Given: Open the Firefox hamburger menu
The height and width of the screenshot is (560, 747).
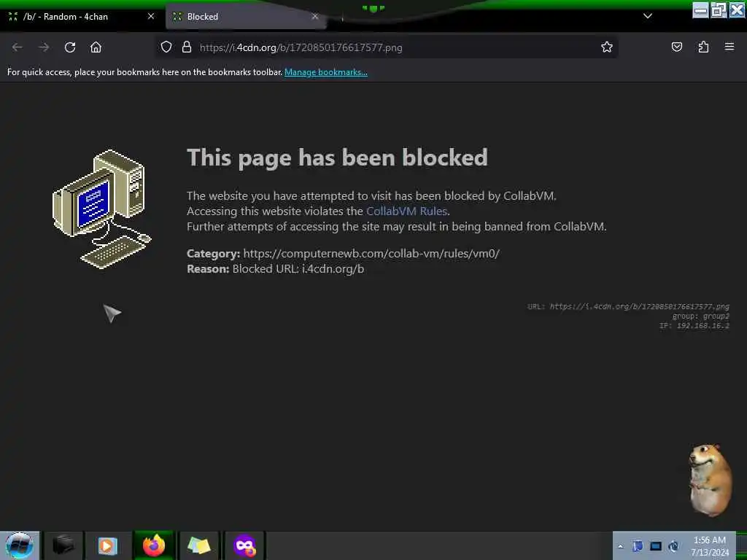Looking at the screenshot, I should click(x=729, y=47).
